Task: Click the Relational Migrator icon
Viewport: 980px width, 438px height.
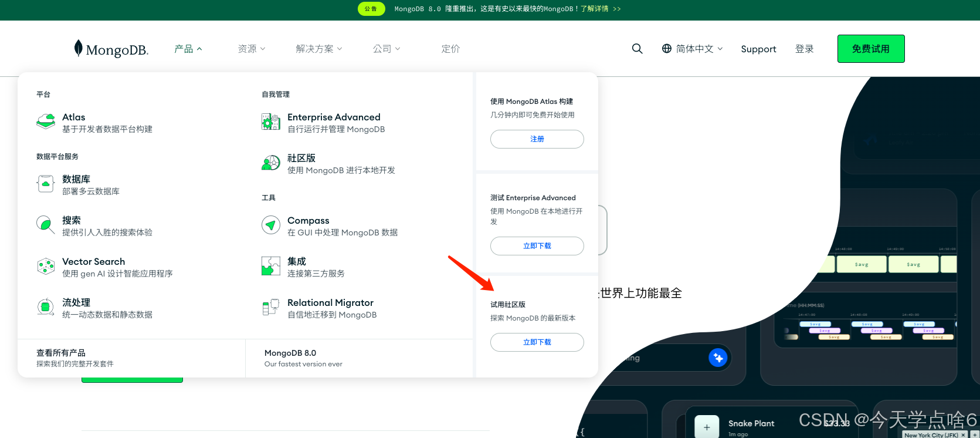Action: (270, 307)
